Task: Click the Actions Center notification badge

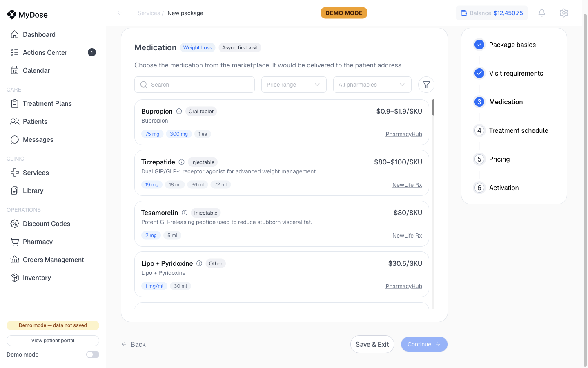Action: tap(92, 52)
